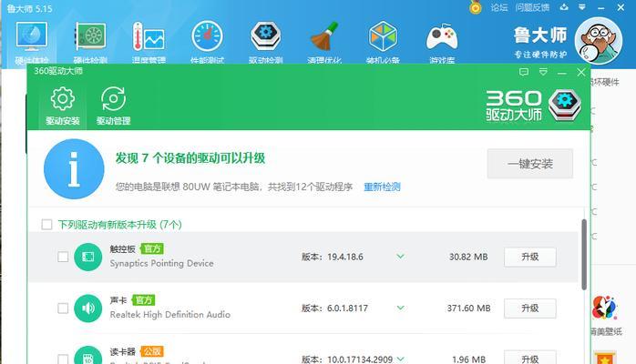
Task: Click the 官方 badge next to 声卡
Action: click(144, 300)
